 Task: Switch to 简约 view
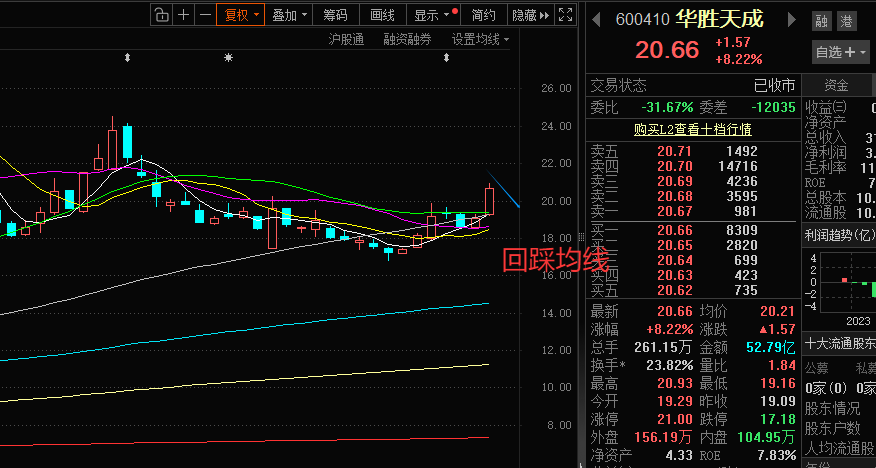point(483,15)
